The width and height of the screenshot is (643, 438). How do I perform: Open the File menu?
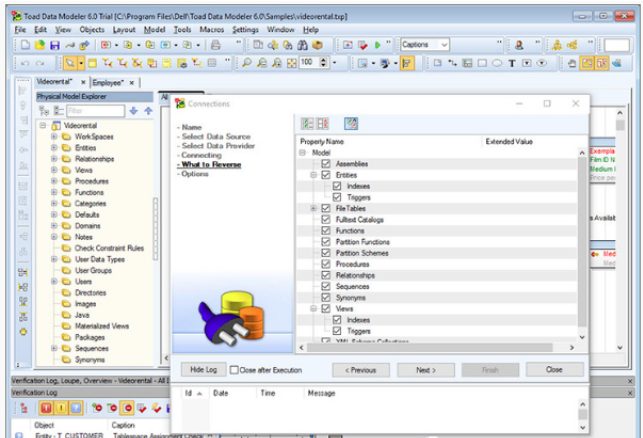coord(20,30)
